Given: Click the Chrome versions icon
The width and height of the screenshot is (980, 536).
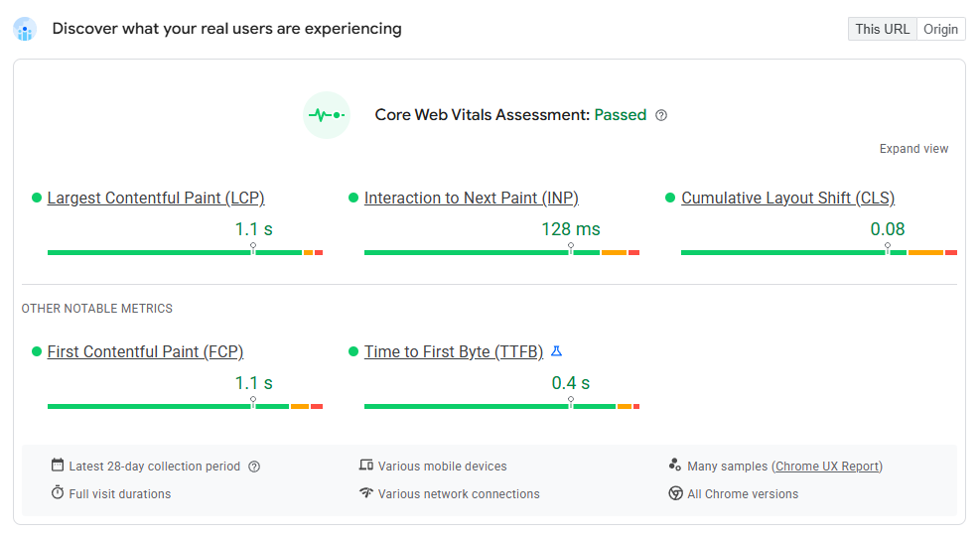Looking at the screenshot, I should point(675,493).
